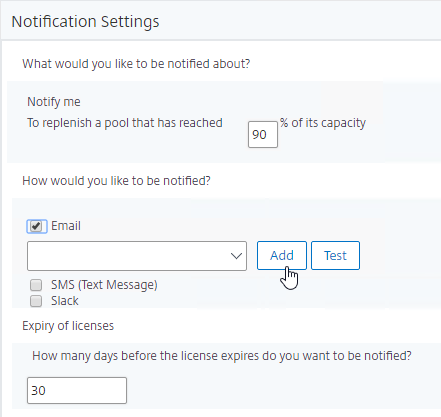Click the "% of its capacity" text
This screenshot has width=441, height=417.
(x=323, y=123)
